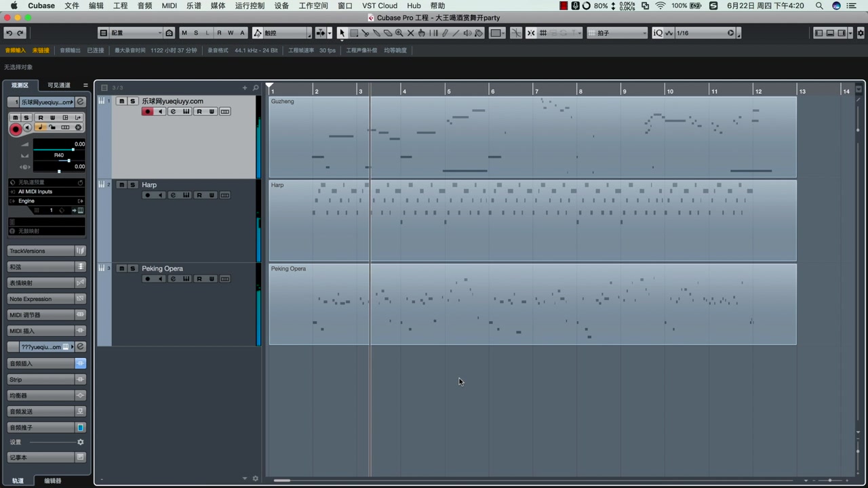Image resolution: width=868 pixels, height=488 pixels.
Task: Switch to the 编辑器 tab
Action: 53,481
